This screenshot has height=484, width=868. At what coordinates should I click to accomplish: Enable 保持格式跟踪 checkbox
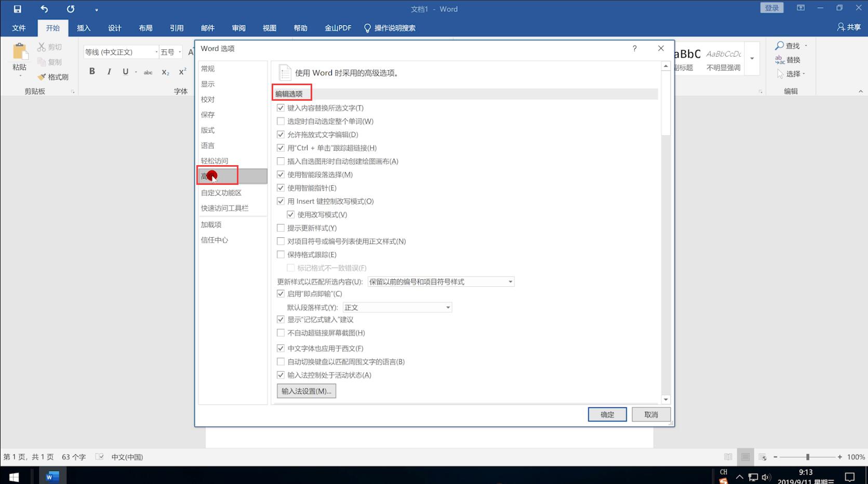point(281,254)
